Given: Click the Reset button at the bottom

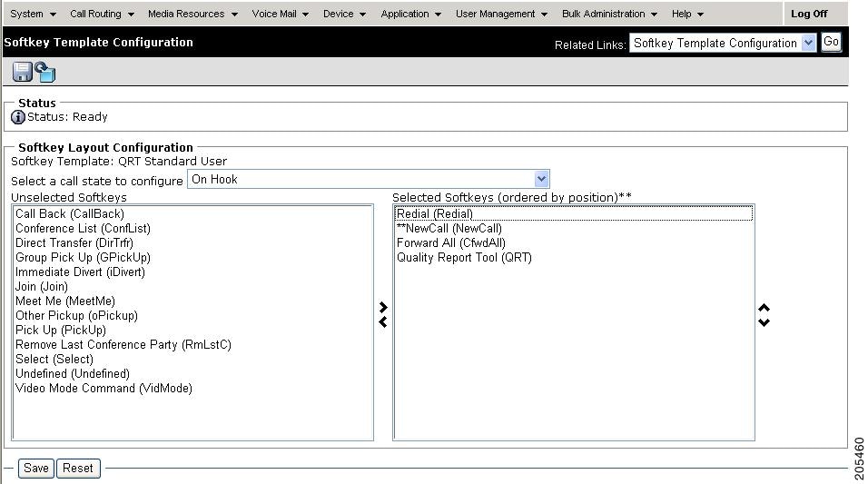Looking at the screenshot, I should [x=78, y=468].
